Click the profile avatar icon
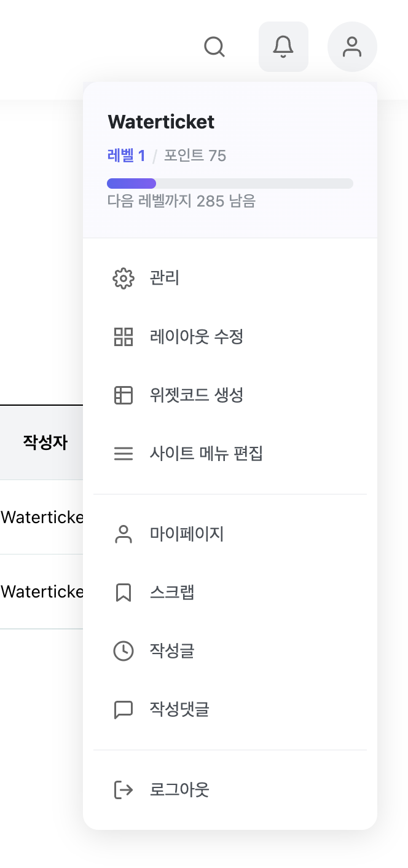 (352, 46)
